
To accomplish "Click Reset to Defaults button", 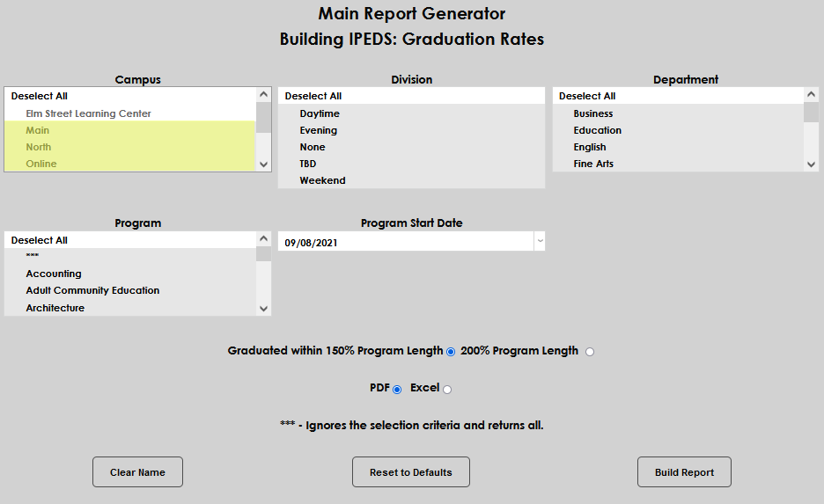I will pos(410,472).
